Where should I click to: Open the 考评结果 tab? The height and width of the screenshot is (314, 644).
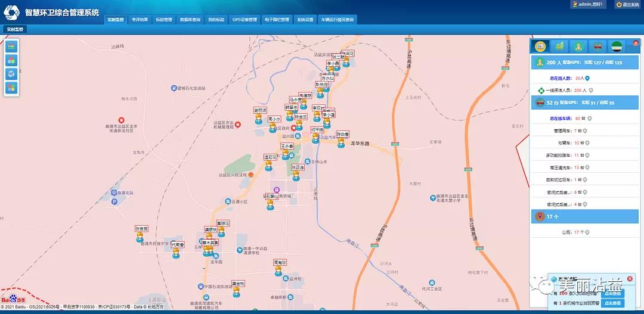140,20
